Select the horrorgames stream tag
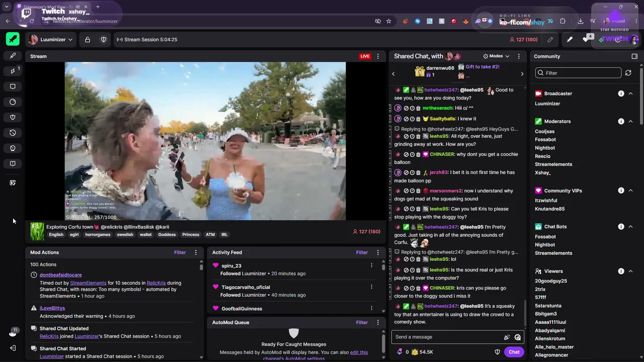The image size is (644, 362). [98, 235]
